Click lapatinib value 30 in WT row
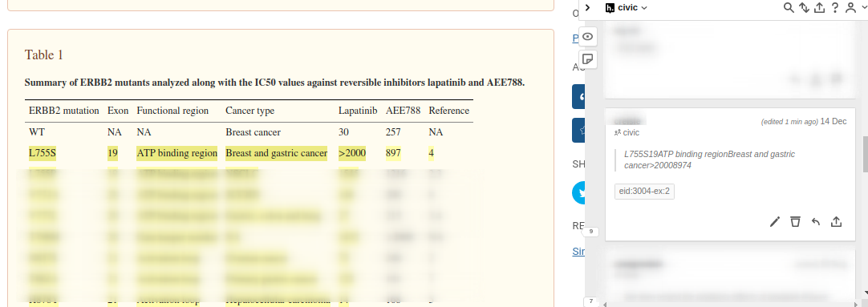 tap(343, 133)
